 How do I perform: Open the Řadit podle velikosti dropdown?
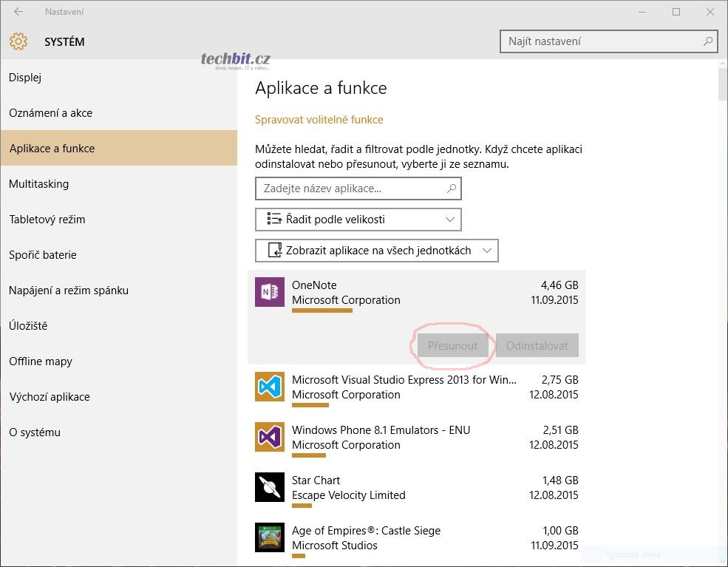[358, 220]
